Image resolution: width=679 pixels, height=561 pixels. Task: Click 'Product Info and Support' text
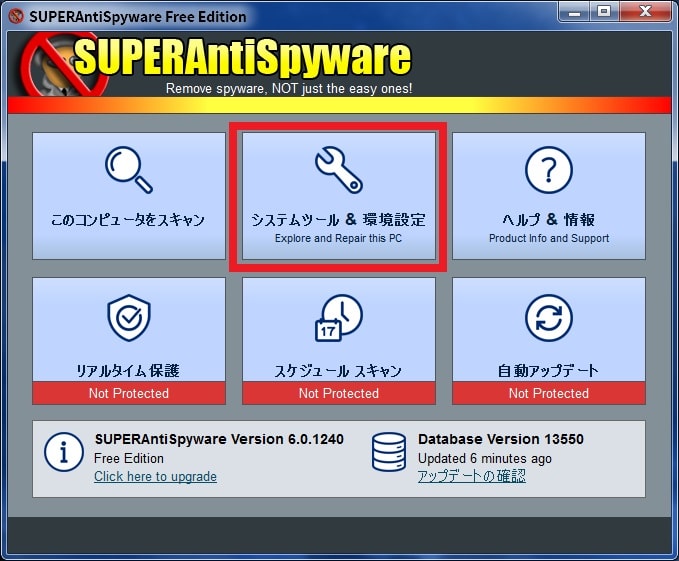click(x=549, y=238)
